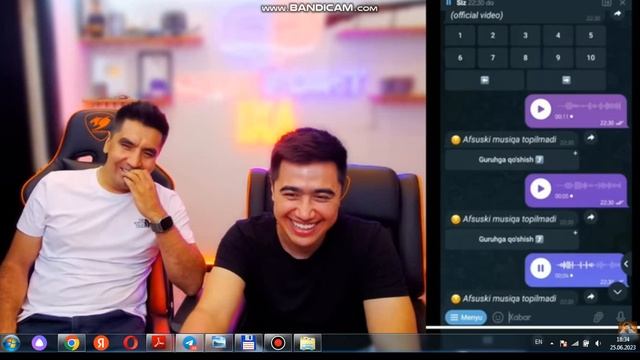Choose result number 7 in bot keyboard
This screenshot has height=360, width=640.
[x=493, y=58]
